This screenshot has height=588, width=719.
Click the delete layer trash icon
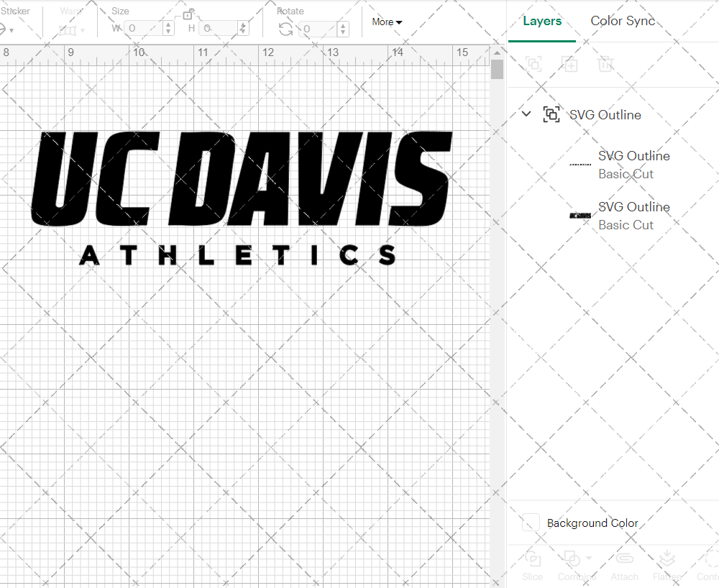pos(606,64)
